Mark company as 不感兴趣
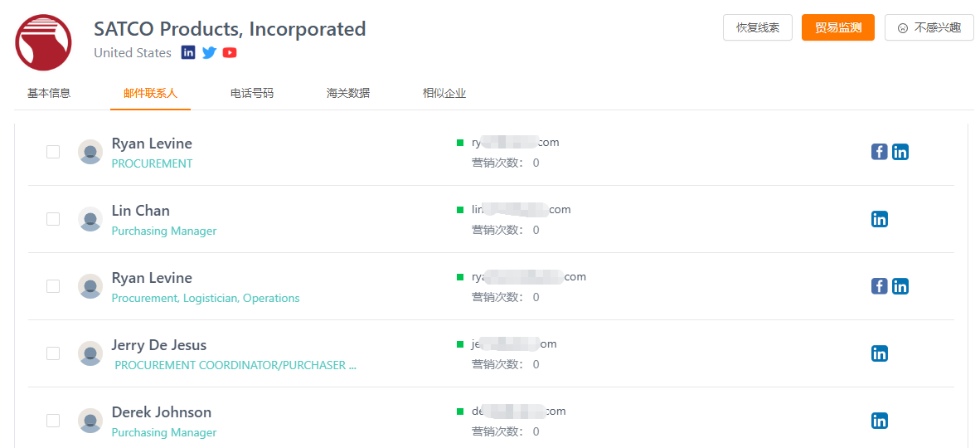The image size is (980, 448). coord(929,27)
